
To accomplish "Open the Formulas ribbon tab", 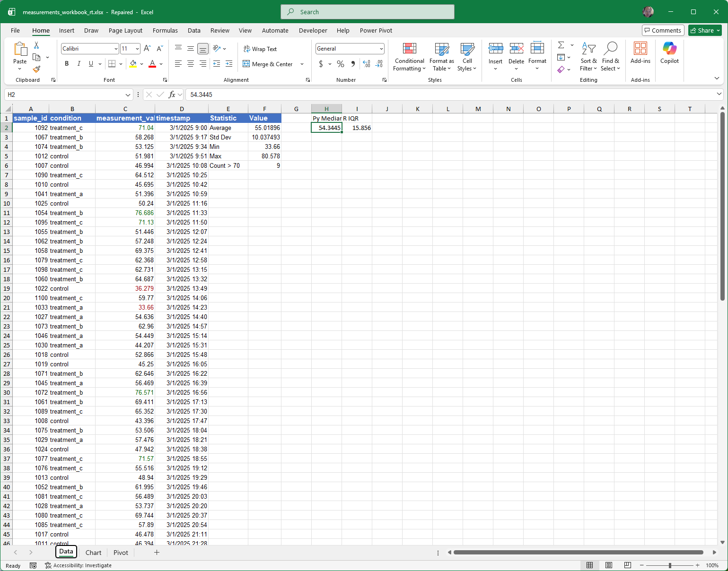I will point(165,30).
